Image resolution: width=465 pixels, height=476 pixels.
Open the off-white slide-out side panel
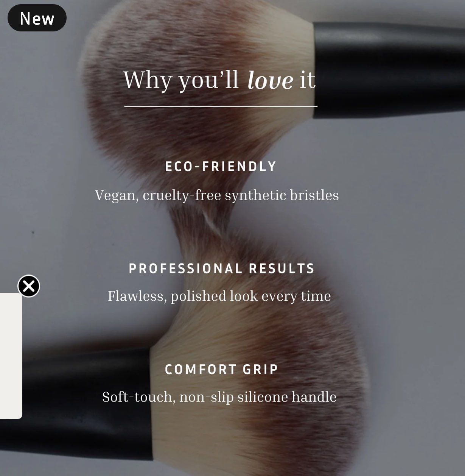pos(11,356)
